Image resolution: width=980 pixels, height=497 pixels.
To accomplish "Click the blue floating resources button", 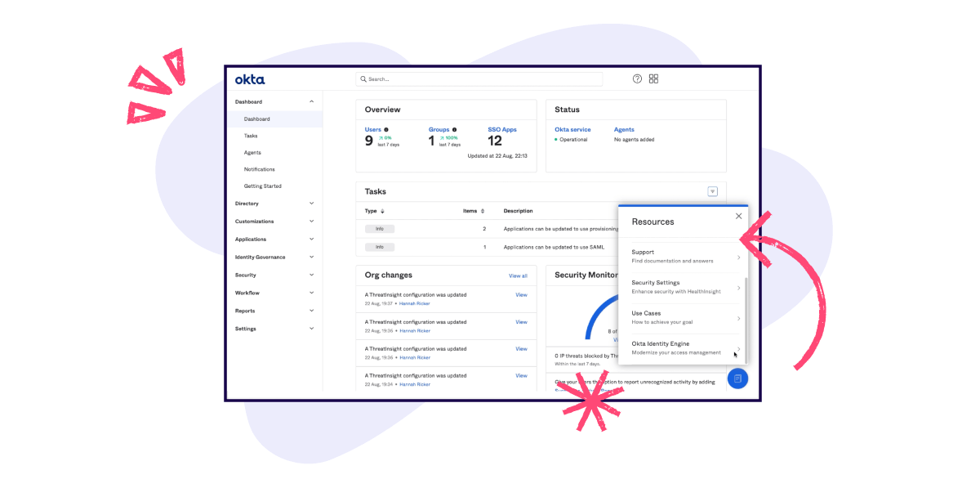I will [737, 378].
